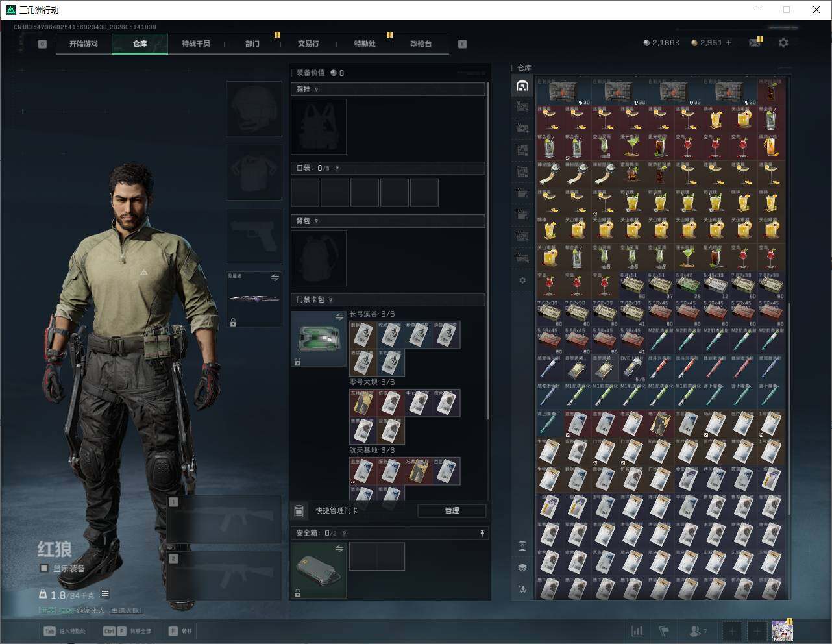Click the card icon above the layers icon
832x644 pixels.
pyautogui.click(x=522, y=546)
